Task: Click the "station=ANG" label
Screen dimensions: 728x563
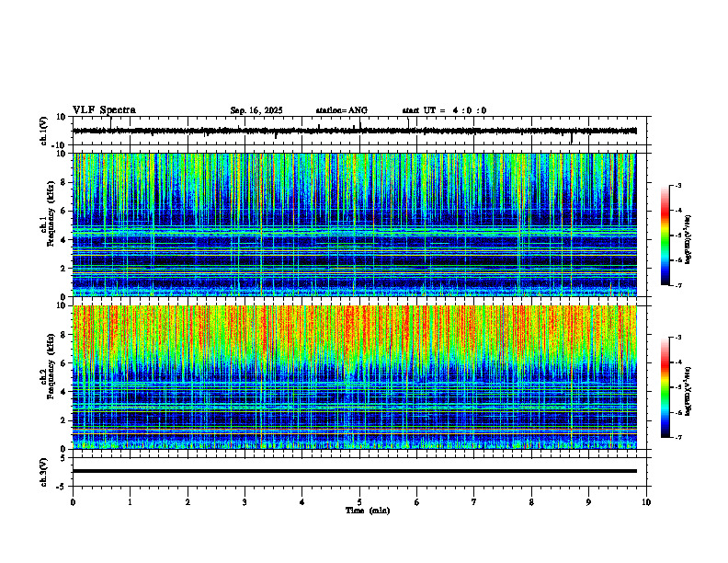Action: 342,110
